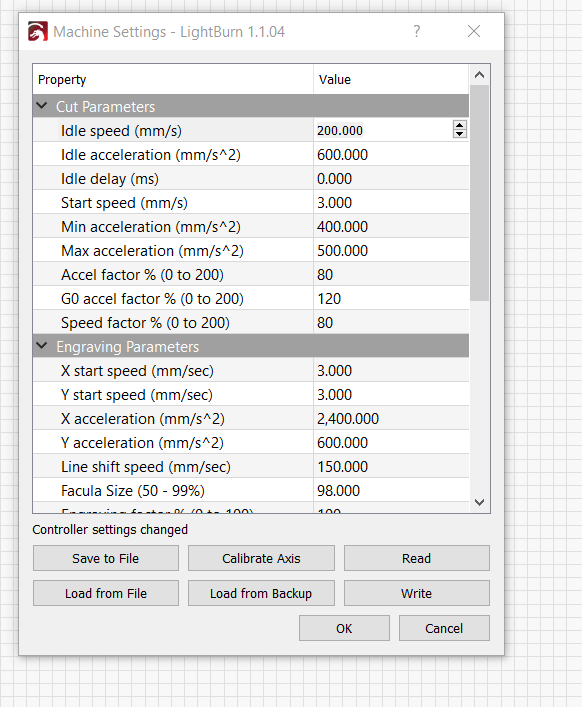Select the Idle acceleration value 600.000
This screenshot has height=707, width=582.
point(342,155)
